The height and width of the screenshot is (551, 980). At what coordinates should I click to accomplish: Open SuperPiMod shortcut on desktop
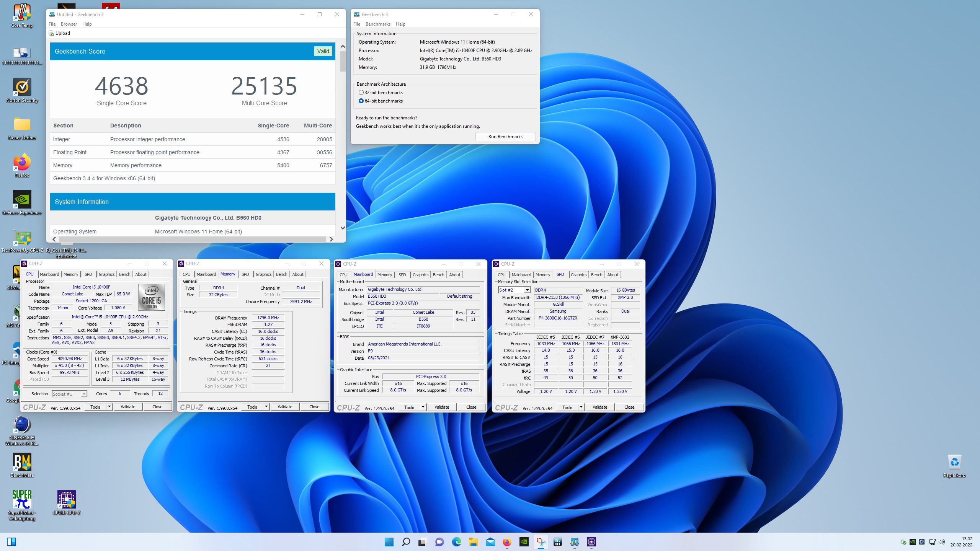(22, 505)
